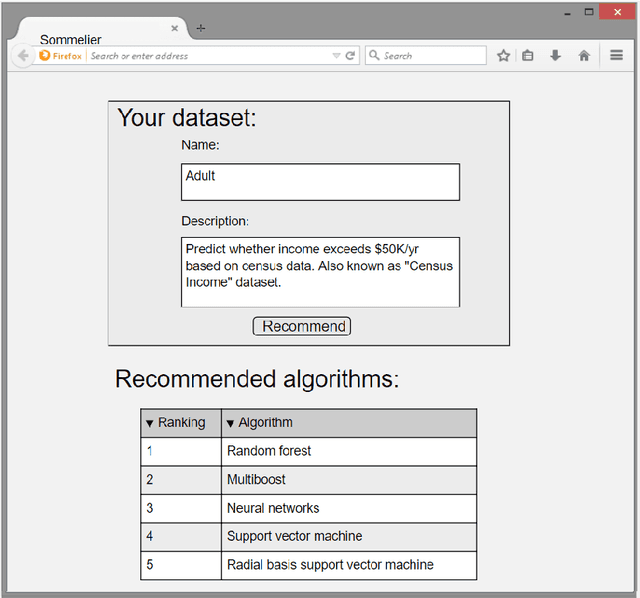640x598 pixels.
Task: Bookmark this page with the star icon
Action: click(504, 56)
